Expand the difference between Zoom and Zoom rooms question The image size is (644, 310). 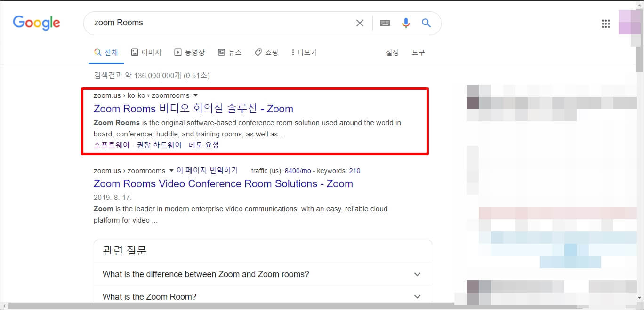pos(263,274)
